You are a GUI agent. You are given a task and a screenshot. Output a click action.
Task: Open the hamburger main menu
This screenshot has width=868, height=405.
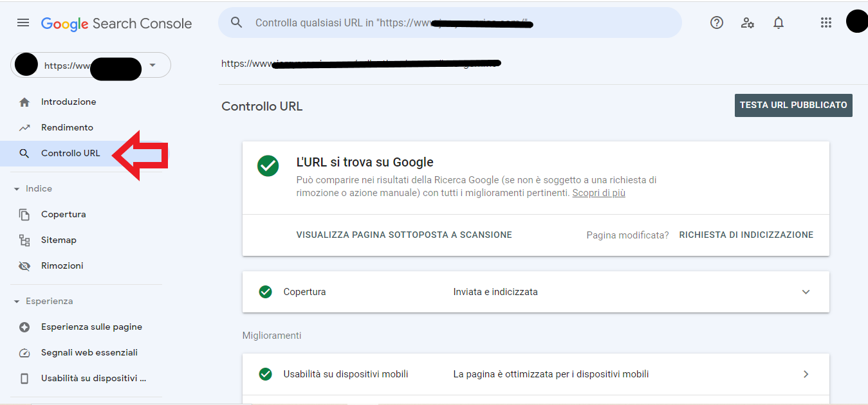point(23,23)
